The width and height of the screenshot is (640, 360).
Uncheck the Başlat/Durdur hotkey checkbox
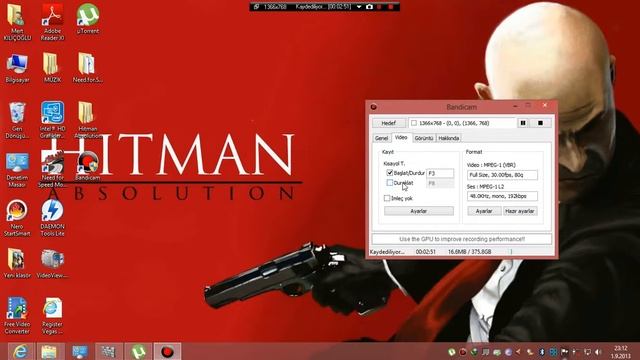(x=390, y=173)
